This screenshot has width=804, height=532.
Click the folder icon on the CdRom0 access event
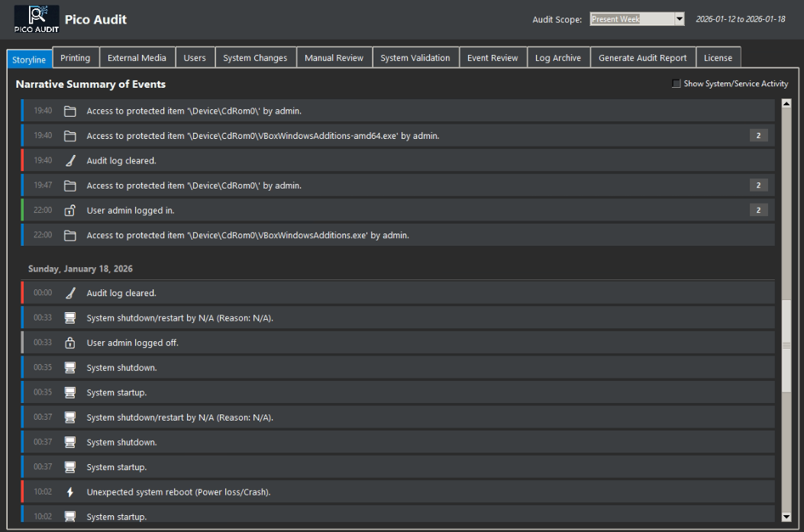69,110
